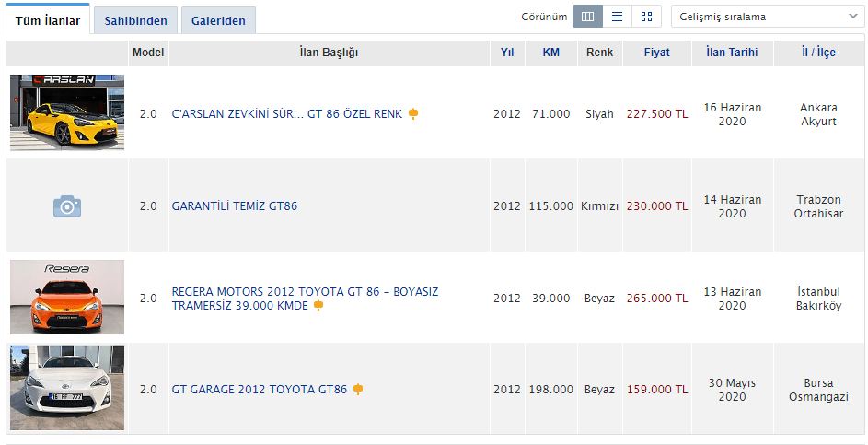Click the 198.000 mileage value

tap(550, 389)
